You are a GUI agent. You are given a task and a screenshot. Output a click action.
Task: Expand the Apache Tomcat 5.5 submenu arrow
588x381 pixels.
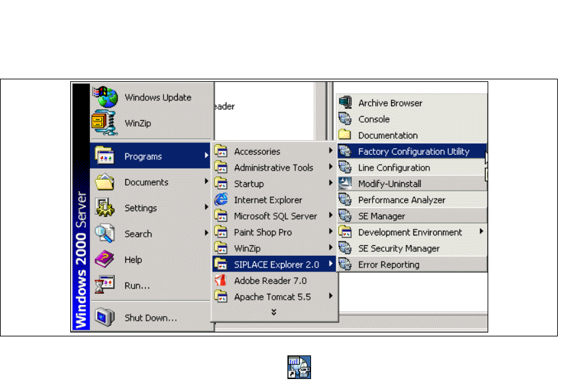tap(330, 296)
